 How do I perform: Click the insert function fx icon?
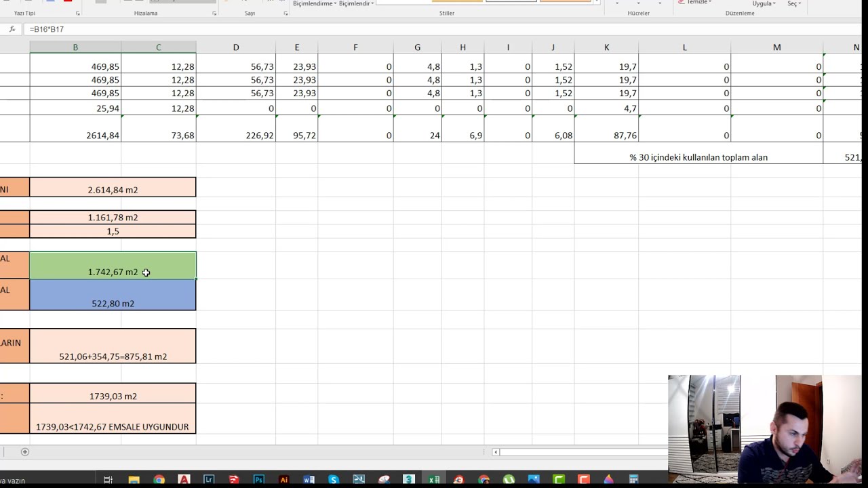coord(12,29)
